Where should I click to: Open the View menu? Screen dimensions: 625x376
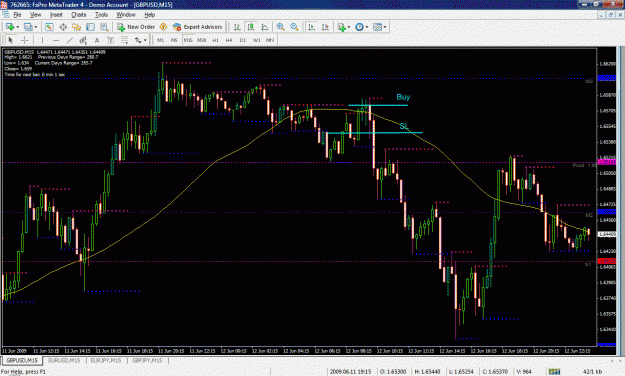pyautogui.click(x=35, y=15)
